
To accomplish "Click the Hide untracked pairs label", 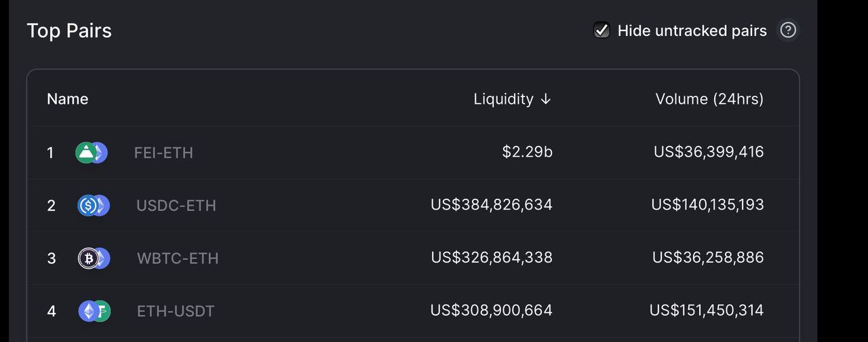I will click(x=692, y=31).
